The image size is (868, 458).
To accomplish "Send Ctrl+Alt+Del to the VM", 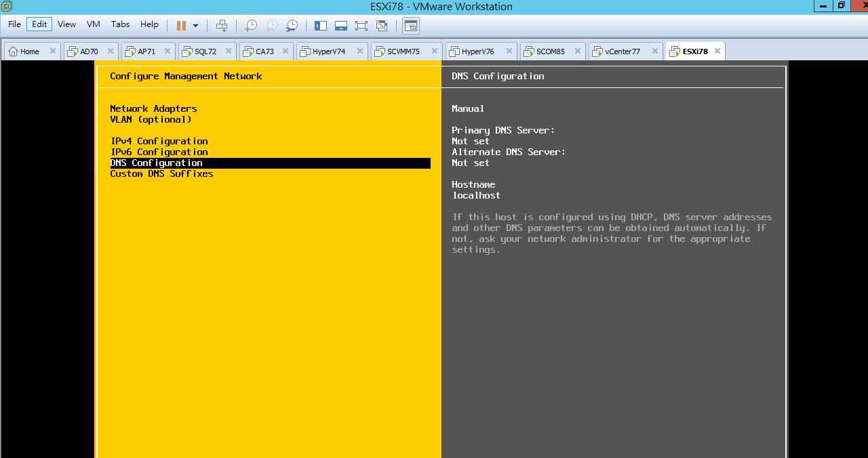I will tap(222, 26).
